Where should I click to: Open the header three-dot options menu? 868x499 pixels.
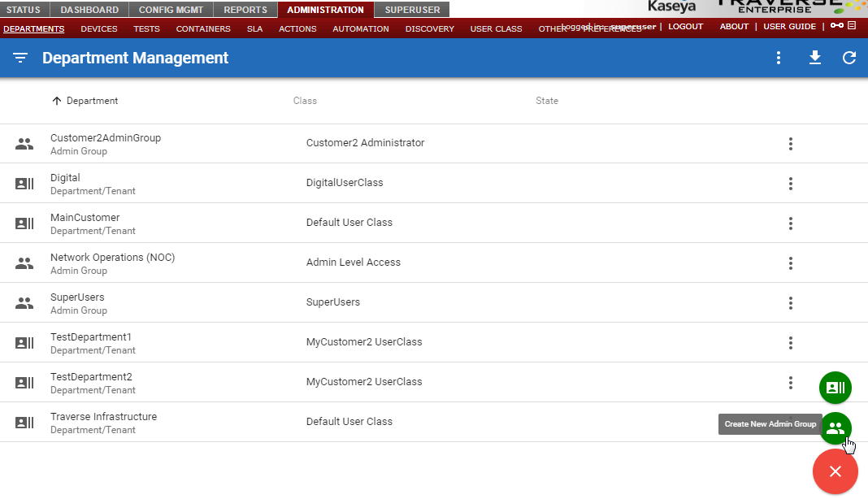[x=779, y=58]
